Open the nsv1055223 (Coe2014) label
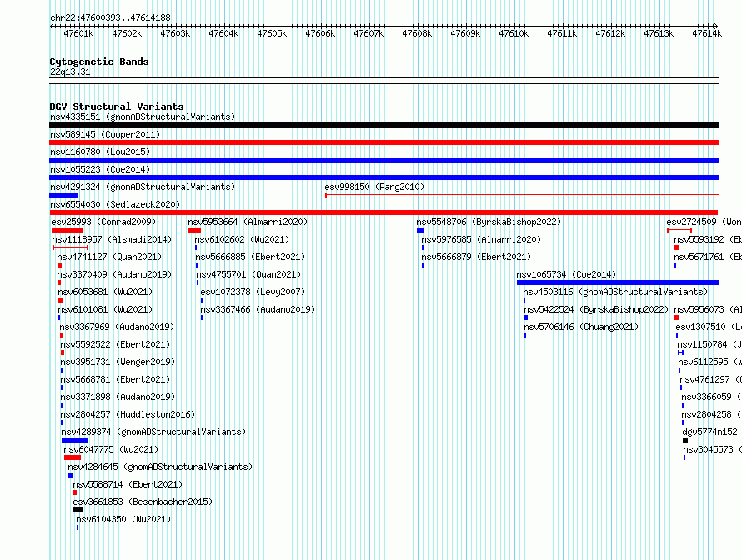742x560 pixels. pyautogui.click(x=100, y=169)
